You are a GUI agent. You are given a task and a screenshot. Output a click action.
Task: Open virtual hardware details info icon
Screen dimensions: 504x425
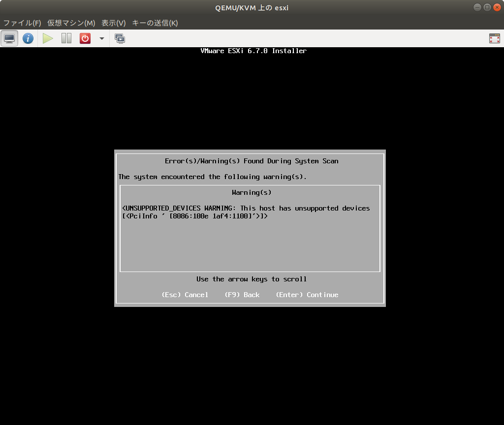(28, 38)
